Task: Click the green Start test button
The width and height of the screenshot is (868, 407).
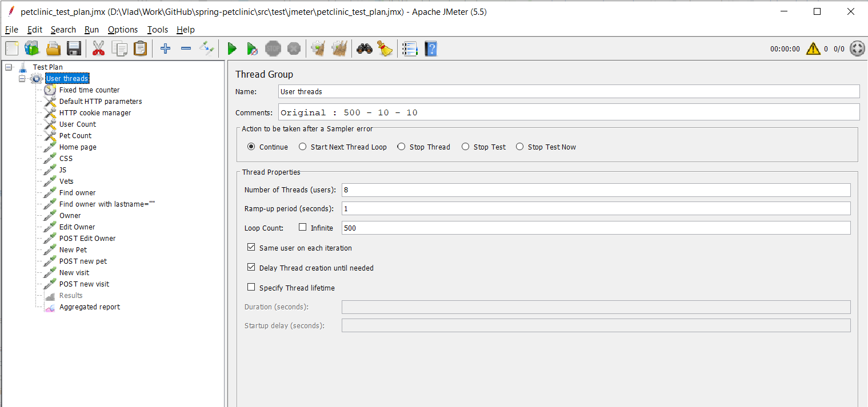Action: 232,49
